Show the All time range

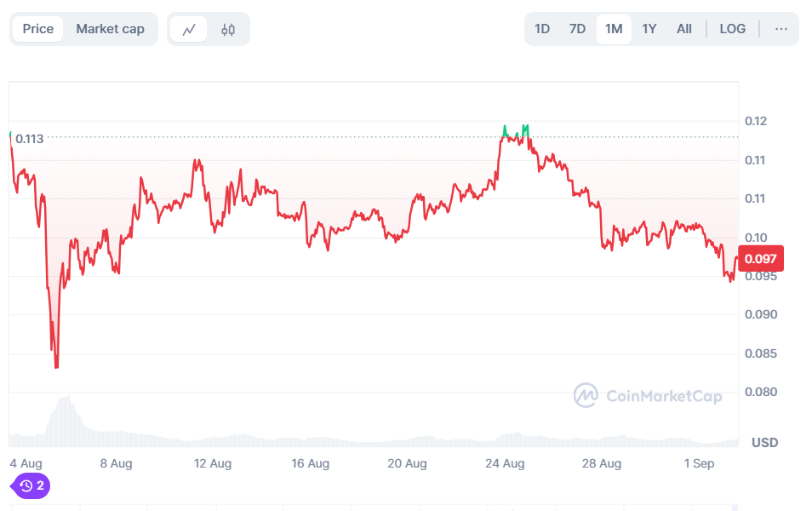point(683,29)
